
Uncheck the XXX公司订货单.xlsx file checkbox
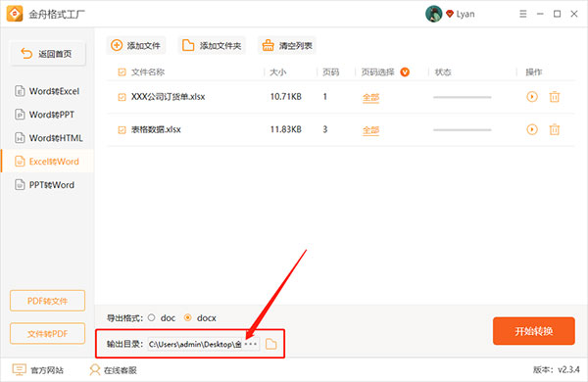click(122, 97)
